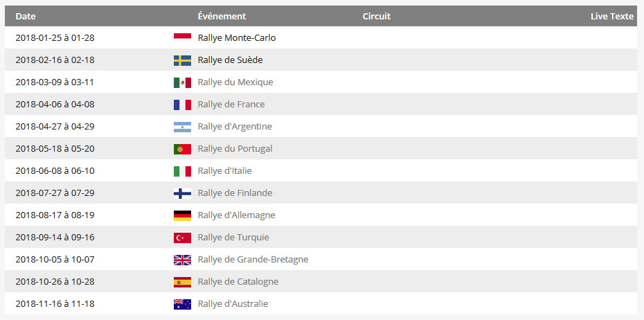Click the Australia flag icon
Screen dimensions: 644x320
(182, 304)
